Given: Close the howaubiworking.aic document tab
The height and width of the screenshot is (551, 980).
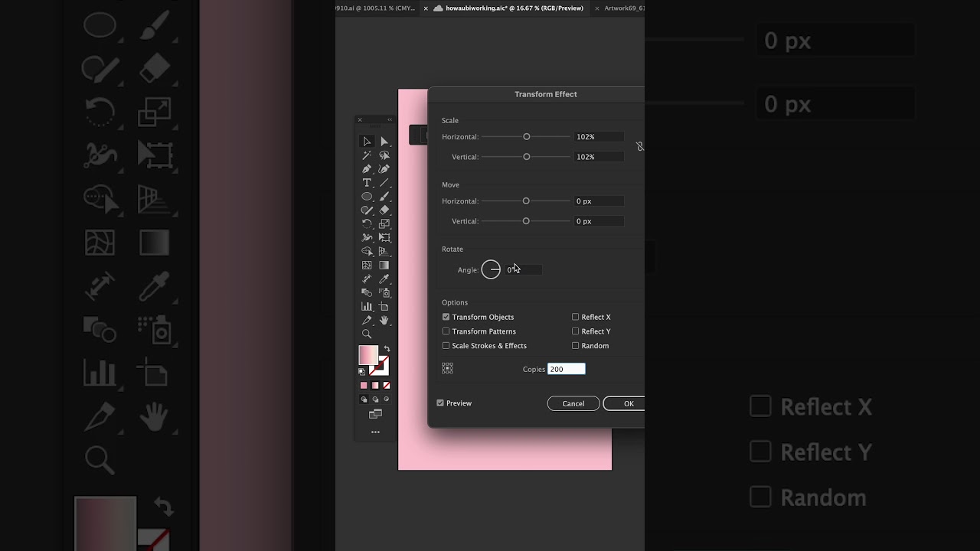Looking at the screenshot, I should click(x=426, y=8).
